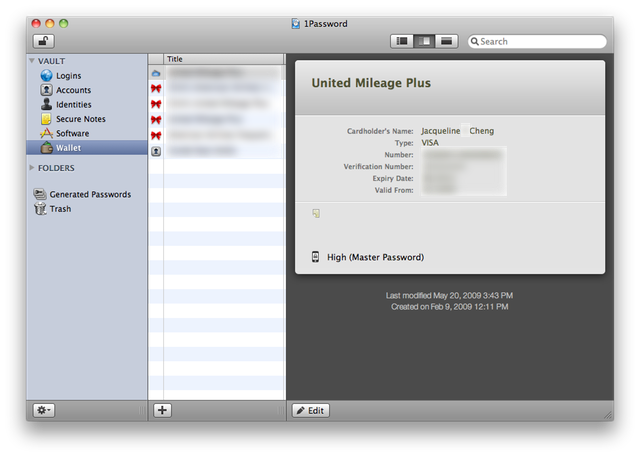Click the phone security level icon
The image size is (640, 457).
click(x=315, y=257)
